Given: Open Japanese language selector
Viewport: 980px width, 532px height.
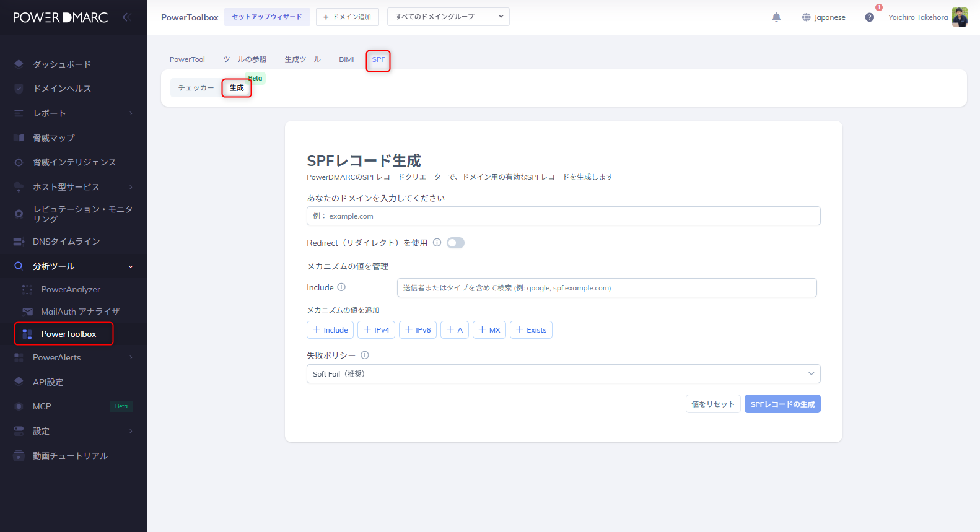Looking at the screenshot, I should point(823,17).
